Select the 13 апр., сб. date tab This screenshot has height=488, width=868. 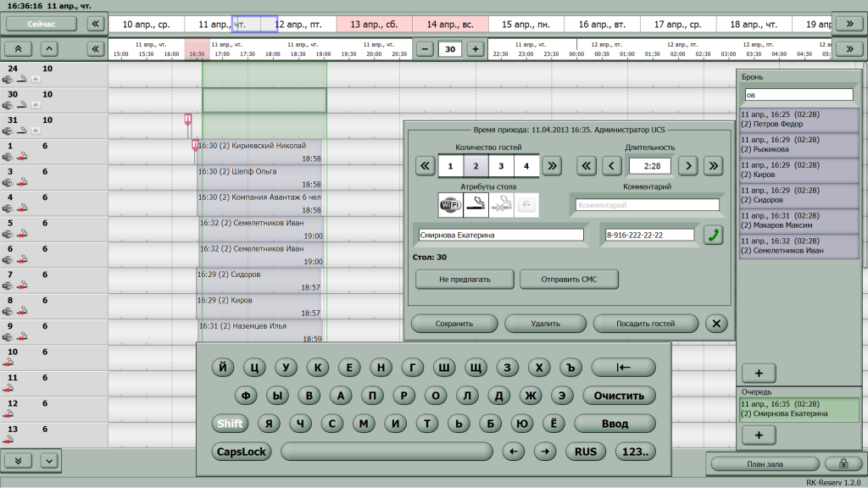(374, 25)
